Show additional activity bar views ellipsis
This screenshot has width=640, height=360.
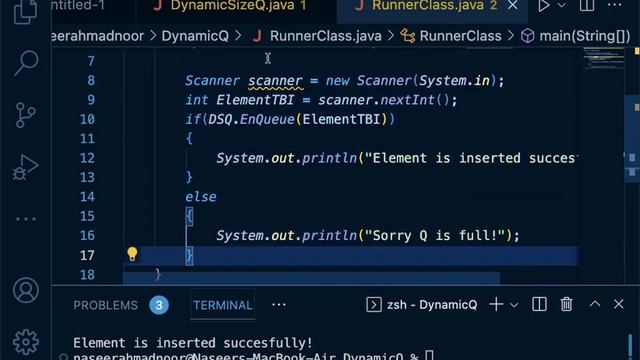26,219
